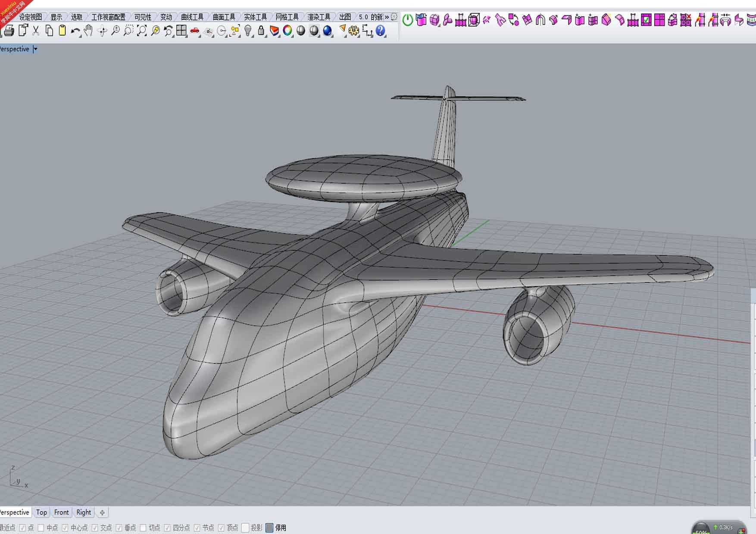
Task: Enable the 投影 checkbox
Action: coord(245,528)
